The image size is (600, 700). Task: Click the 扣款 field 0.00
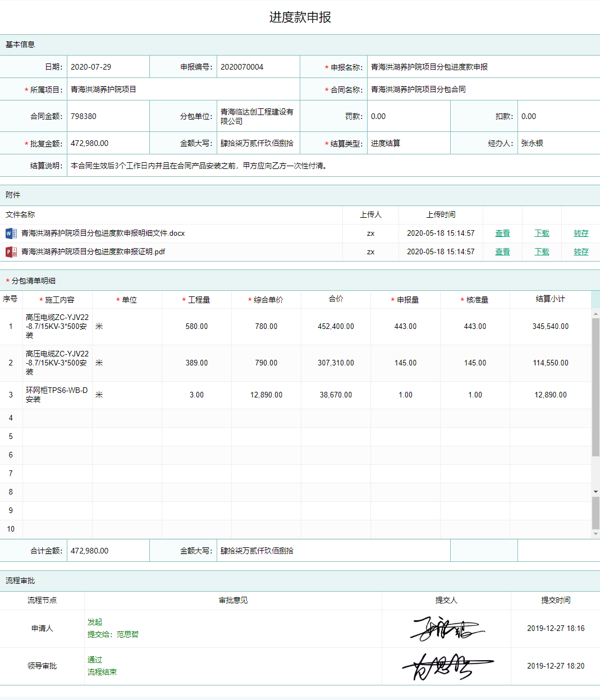tap(558, 116)
